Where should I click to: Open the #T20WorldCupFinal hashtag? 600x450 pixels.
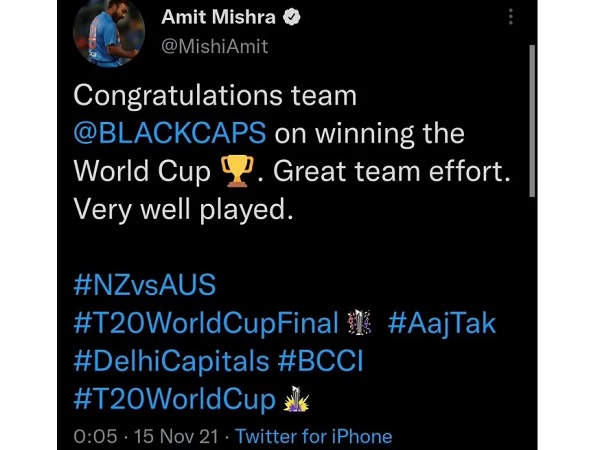(206, 323)
